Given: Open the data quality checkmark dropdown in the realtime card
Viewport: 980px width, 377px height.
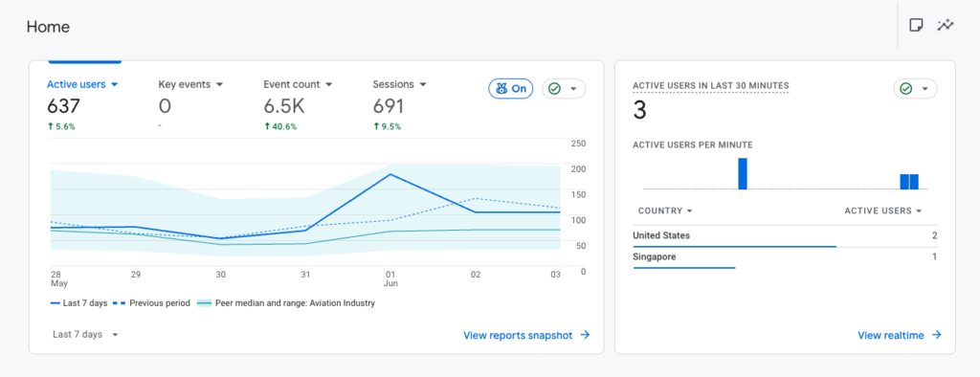Looking at the screenshot, I should tap(916, 89).
